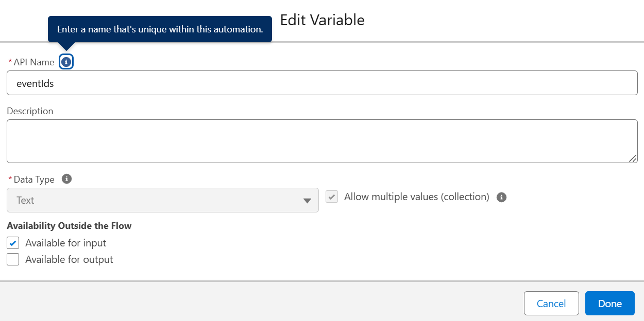Click info icon next to Allow multiple values

pos(501,197)
